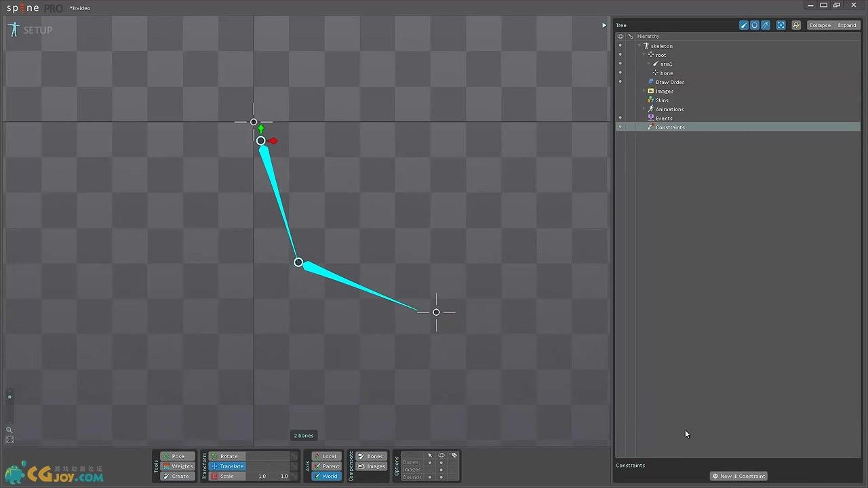
Task: Toggle visibility dot for bone row
Action: click(620, 73)
